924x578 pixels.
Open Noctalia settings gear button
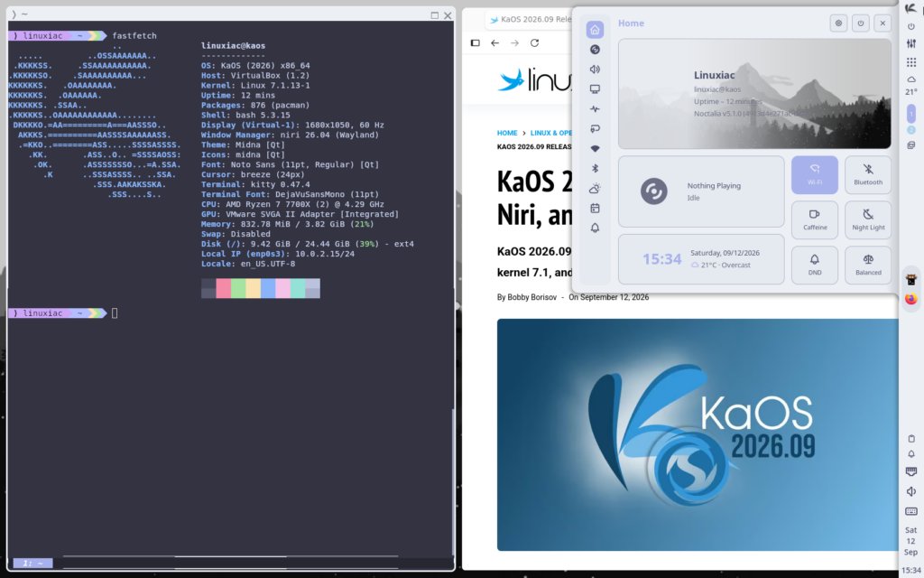(x=838, y=23)
